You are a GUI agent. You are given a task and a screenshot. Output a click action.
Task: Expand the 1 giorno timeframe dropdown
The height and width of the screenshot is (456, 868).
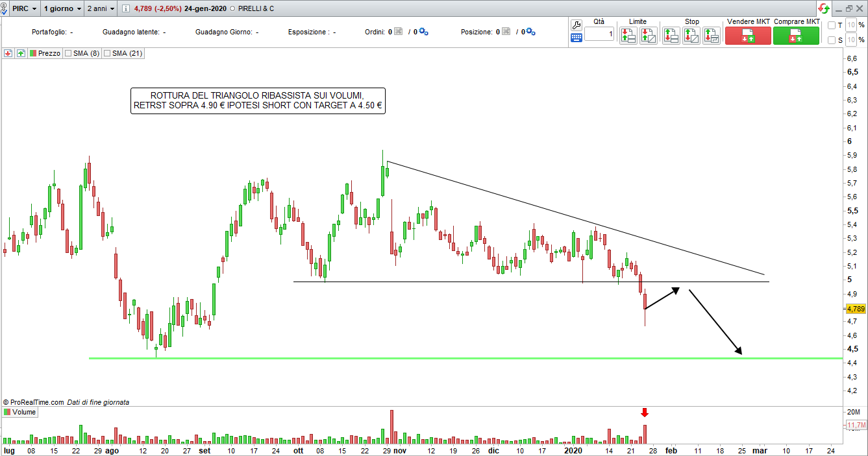(x=62, y=9)
